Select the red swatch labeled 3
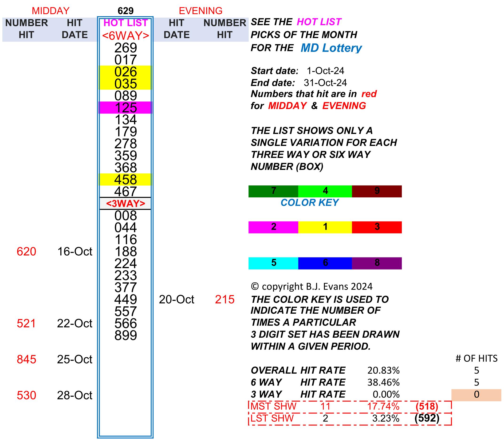Viewport: 504px width, 445px height. (377, 227)
